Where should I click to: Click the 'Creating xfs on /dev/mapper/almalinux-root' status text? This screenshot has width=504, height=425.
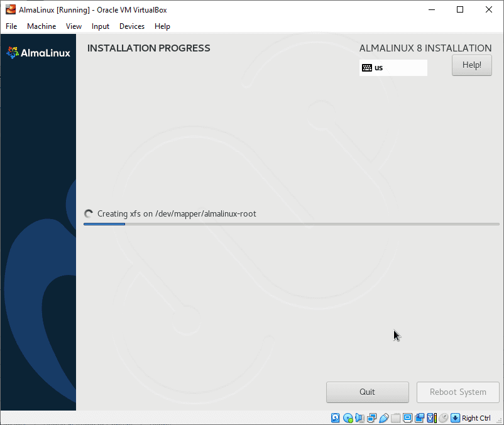[177, 214]
